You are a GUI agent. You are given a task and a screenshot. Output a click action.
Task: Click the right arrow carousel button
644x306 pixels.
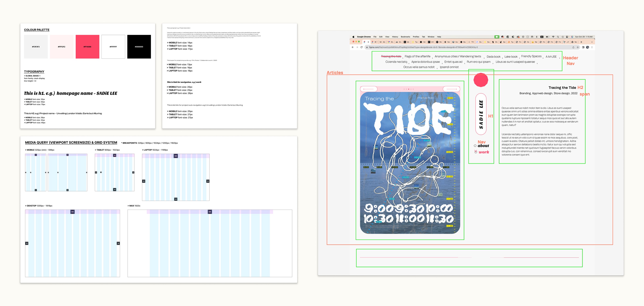pos(451,89)
